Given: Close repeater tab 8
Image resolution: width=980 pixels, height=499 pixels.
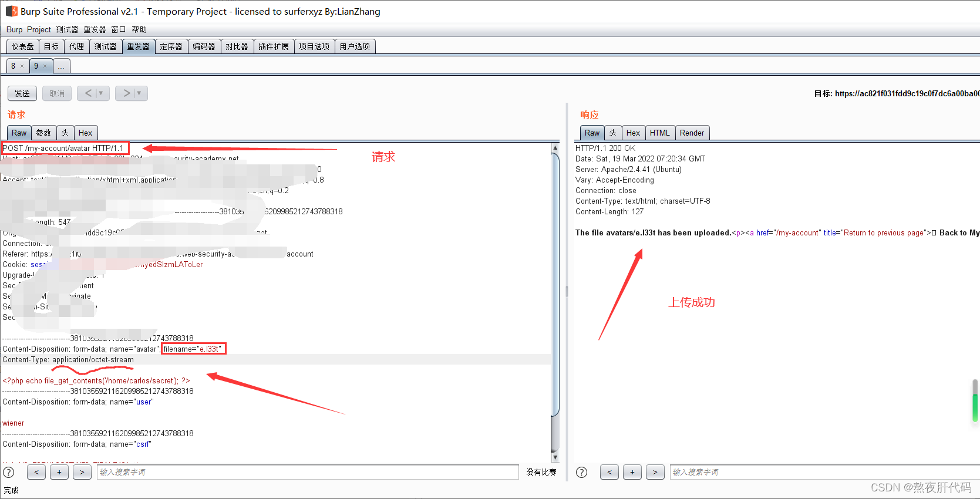Looking at the screenshot, I should point(22,66).
